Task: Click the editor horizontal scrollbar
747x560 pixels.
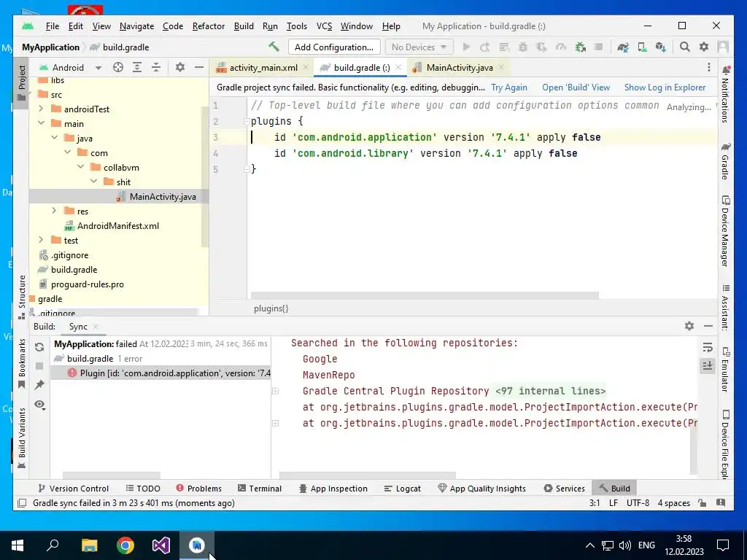Action: 424,295
